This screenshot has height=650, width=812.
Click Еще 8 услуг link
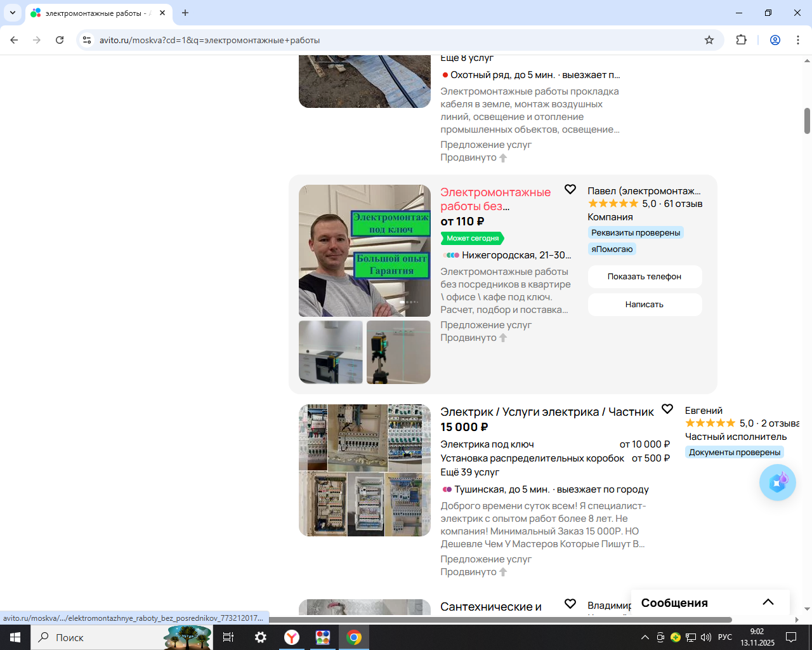tap(467, 58)
